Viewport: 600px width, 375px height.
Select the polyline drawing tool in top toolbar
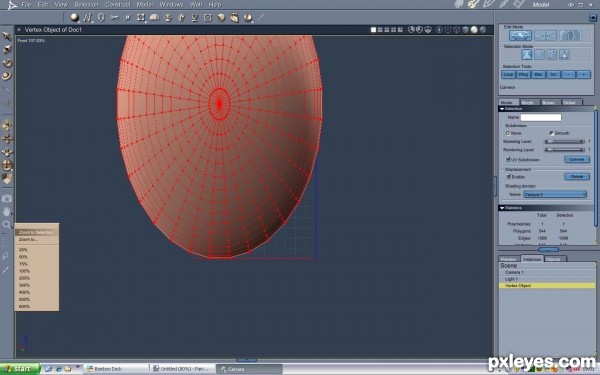[88, 17]
